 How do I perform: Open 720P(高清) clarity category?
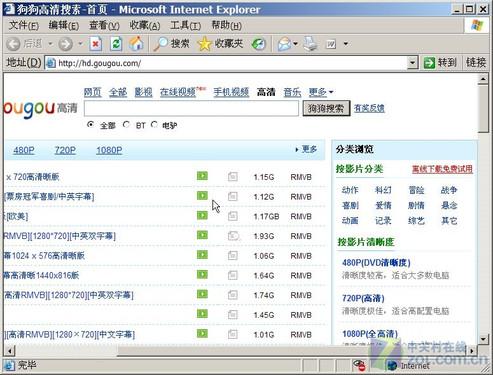363,298
